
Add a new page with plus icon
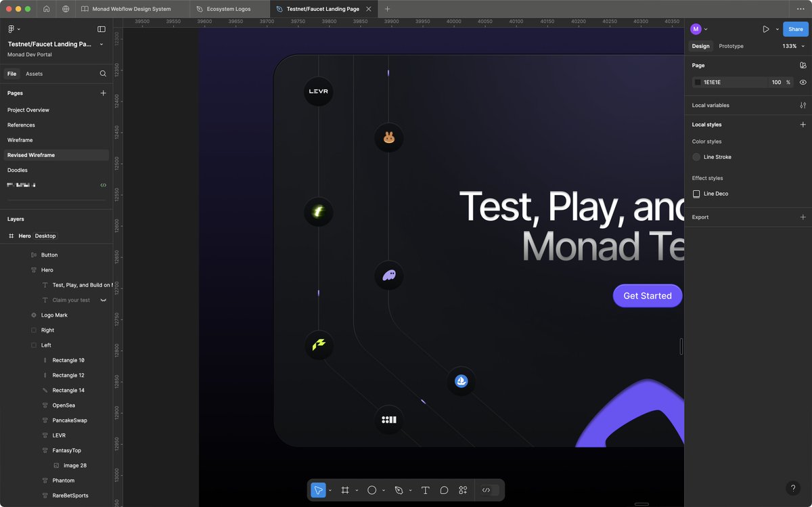pyautogui.click(x=103, y=93)
